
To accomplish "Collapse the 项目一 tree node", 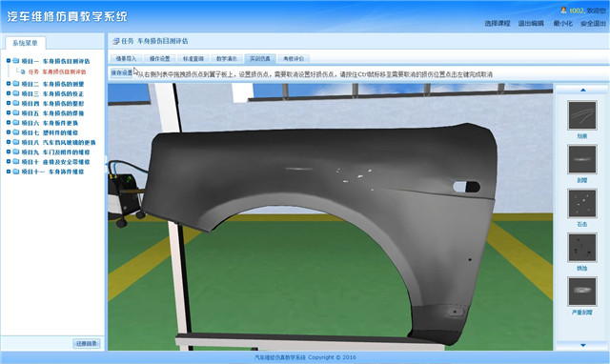I will [x=9, y=61].
